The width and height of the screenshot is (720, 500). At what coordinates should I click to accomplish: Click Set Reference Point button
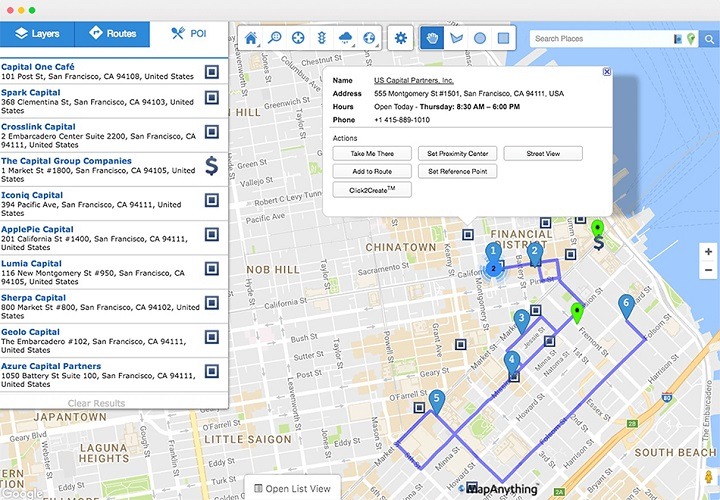point(457,171)
